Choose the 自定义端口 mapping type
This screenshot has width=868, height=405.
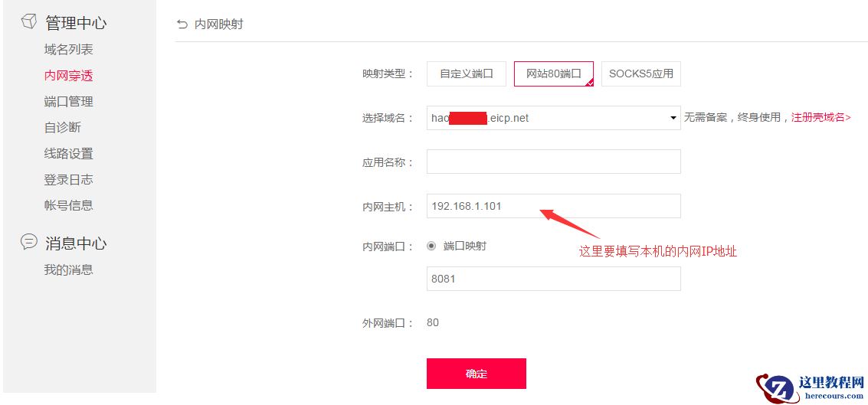pos(467,74)
